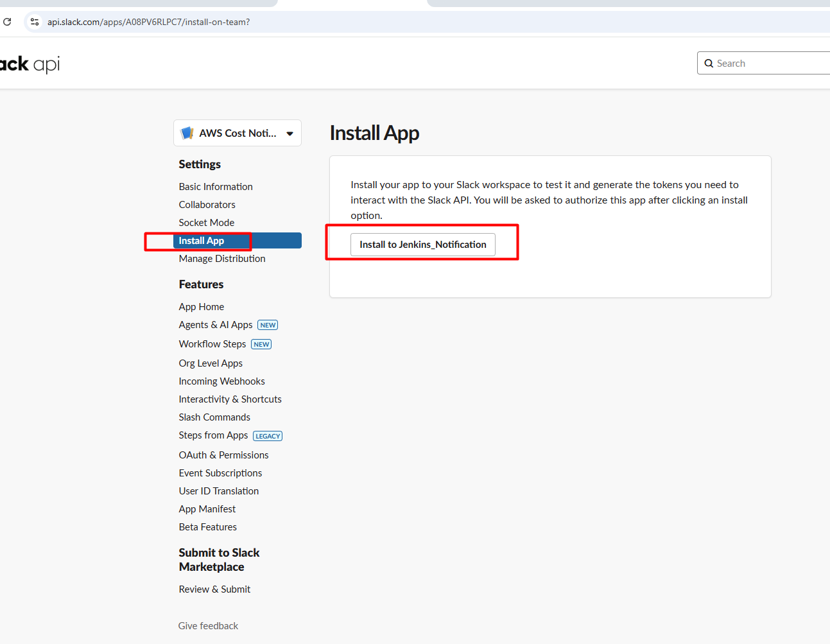Click the browser address bar URL
Image resolution: width=830 pixels, height=644 pixels.
(149, 22)
